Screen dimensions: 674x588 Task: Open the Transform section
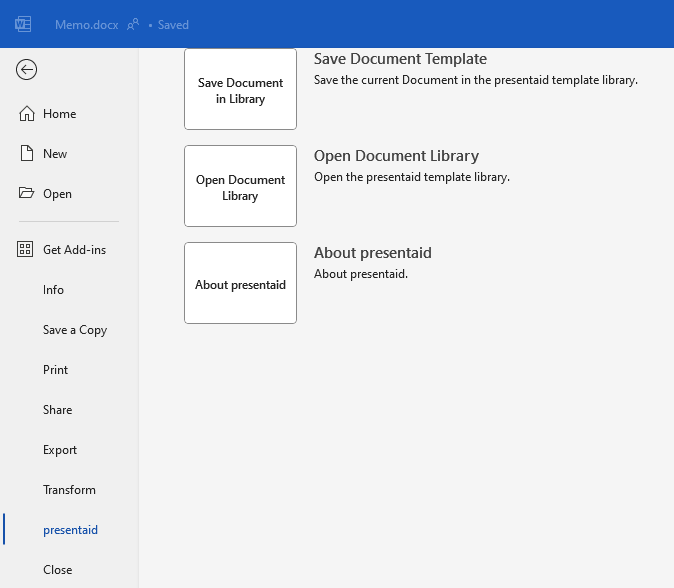pos(69,490)
